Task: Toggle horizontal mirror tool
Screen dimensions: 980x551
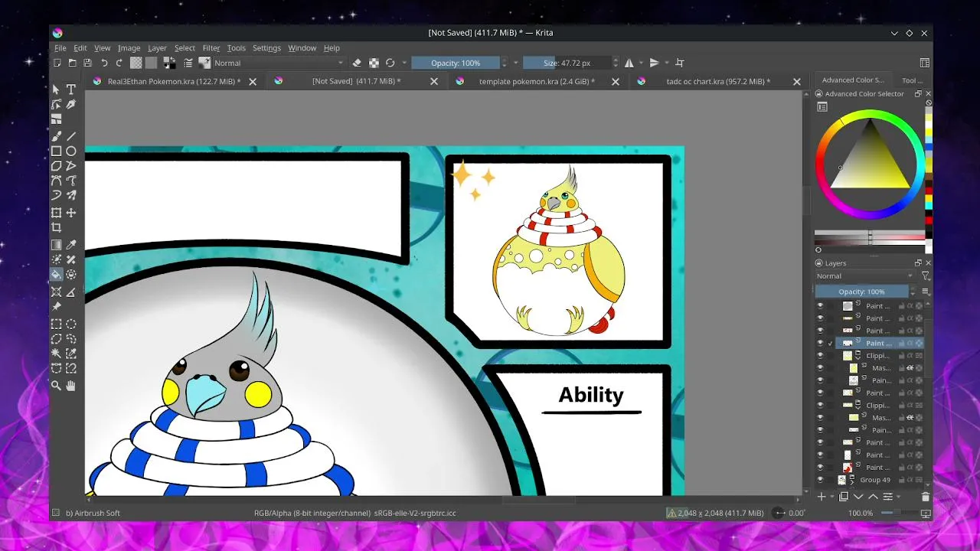Action: (x=629, y=63)
